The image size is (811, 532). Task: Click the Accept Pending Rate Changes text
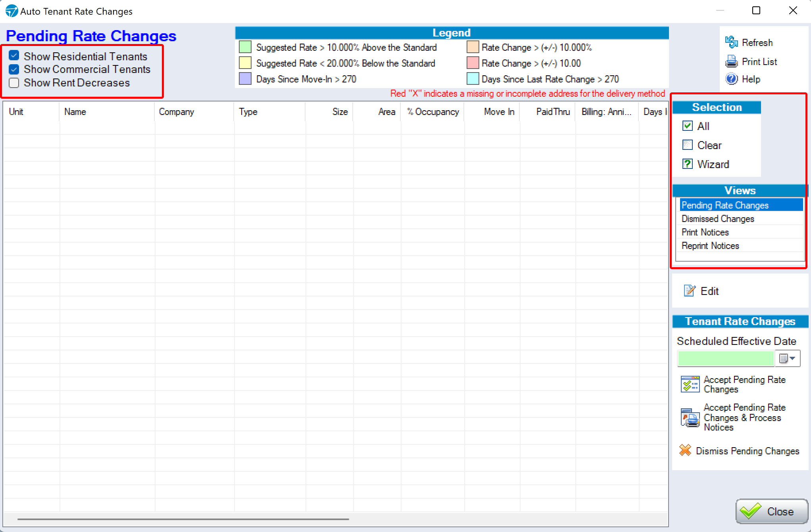[x=744, y=385]
